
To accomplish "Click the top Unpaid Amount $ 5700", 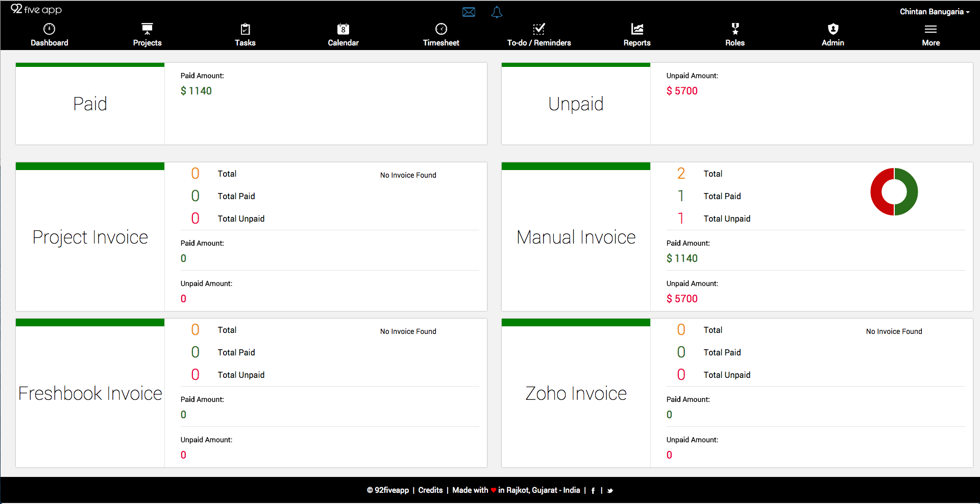I will coord(682,91).
